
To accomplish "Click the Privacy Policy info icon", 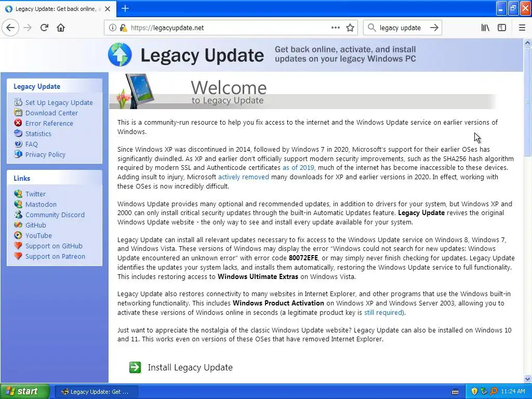I will [x=18, y=154].
